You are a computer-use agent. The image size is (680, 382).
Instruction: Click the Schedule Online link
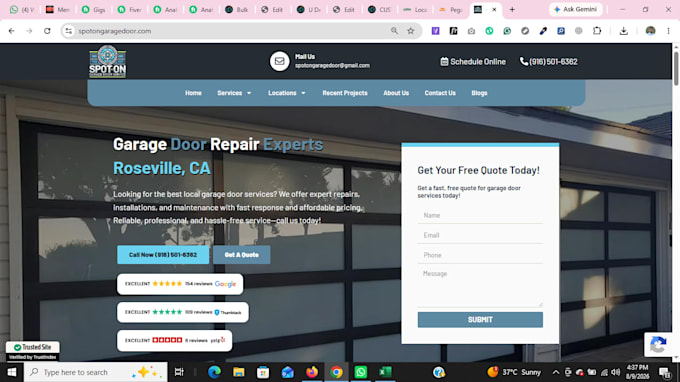pos(473,62)
